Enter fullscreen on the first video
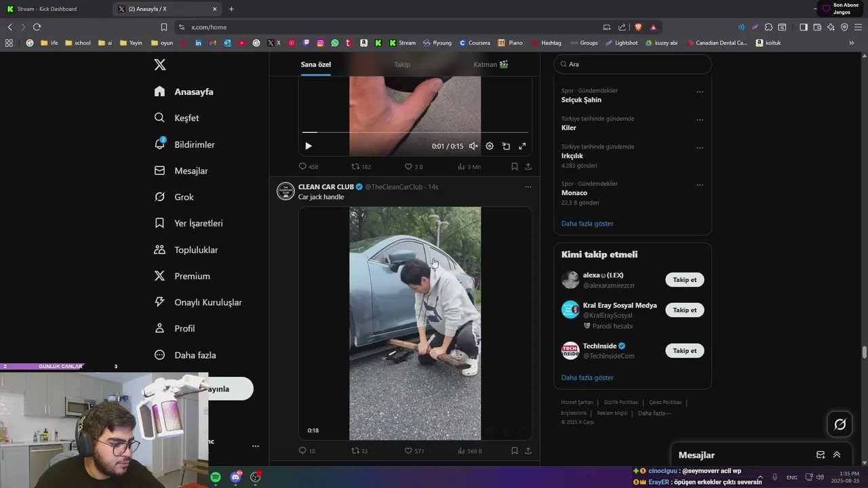 click(x=522, y=146)
